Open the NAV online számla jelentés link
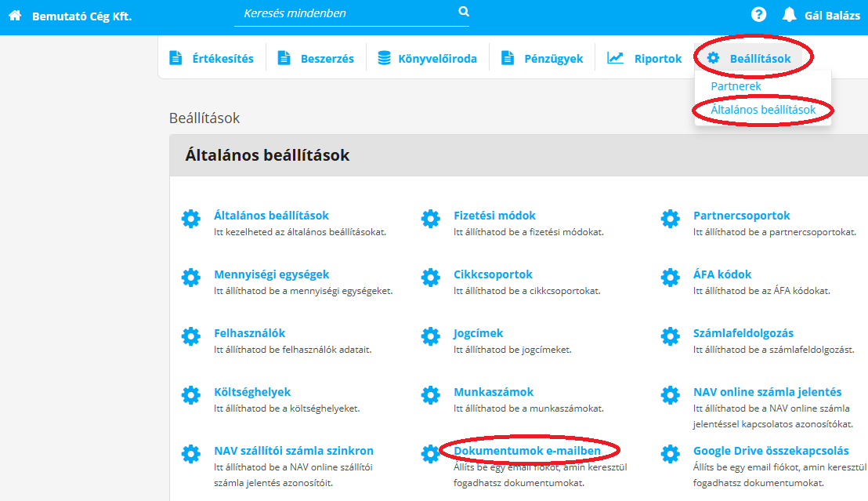868x501 pixels. pyautogui.click(x=767, y=392)
